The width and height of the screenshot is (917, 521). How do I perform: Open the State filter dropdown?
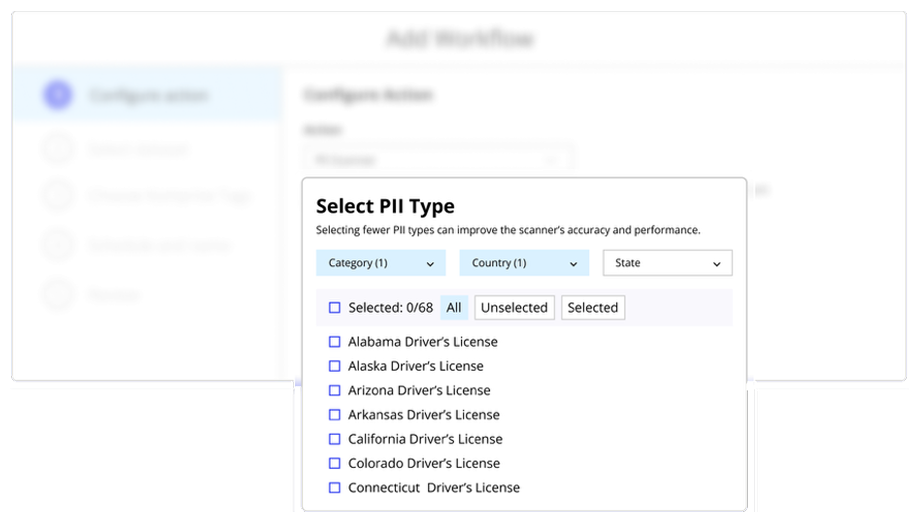point(667,263)
